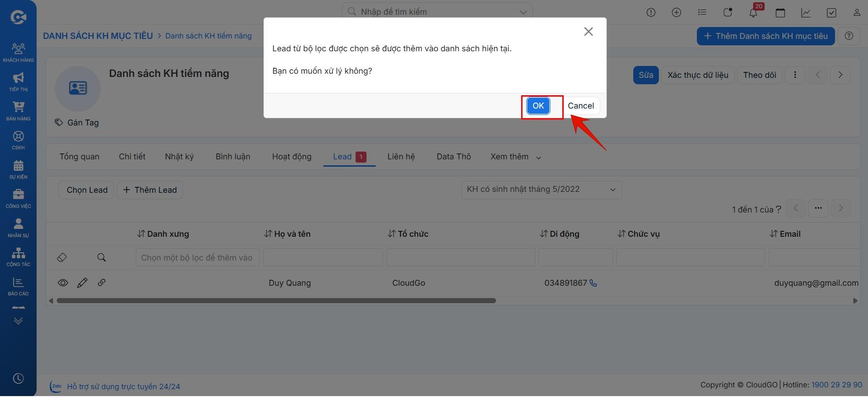Screen dimensions: 868x397
Task: Confirm the dialog with OK
Action: [538, 106]
